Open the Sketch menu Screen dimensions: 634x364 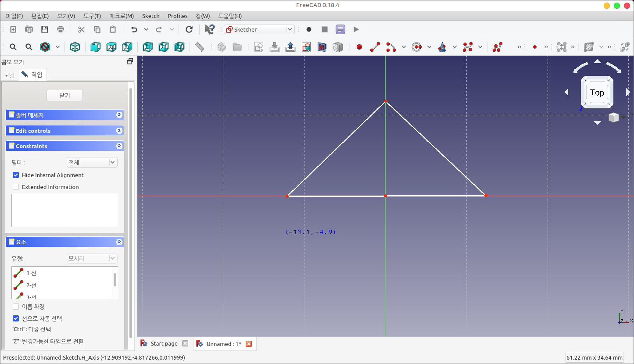(150, 16)
